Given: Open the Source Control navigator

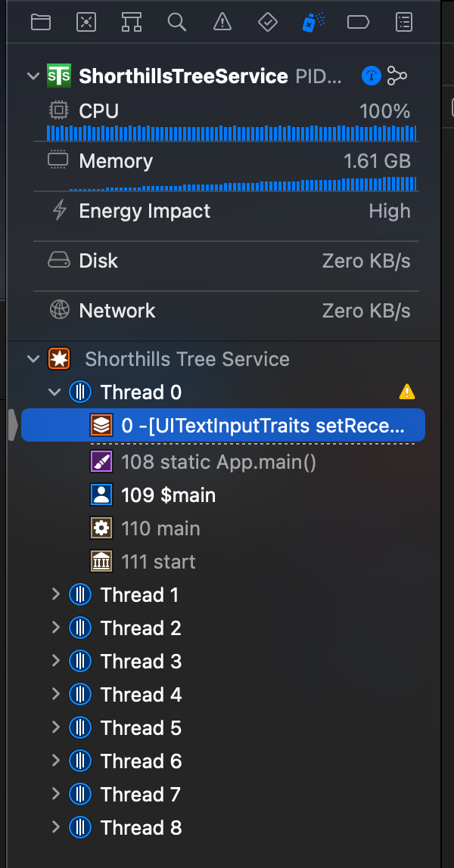Looking at the screenshot, I should (x=86, y=22).
